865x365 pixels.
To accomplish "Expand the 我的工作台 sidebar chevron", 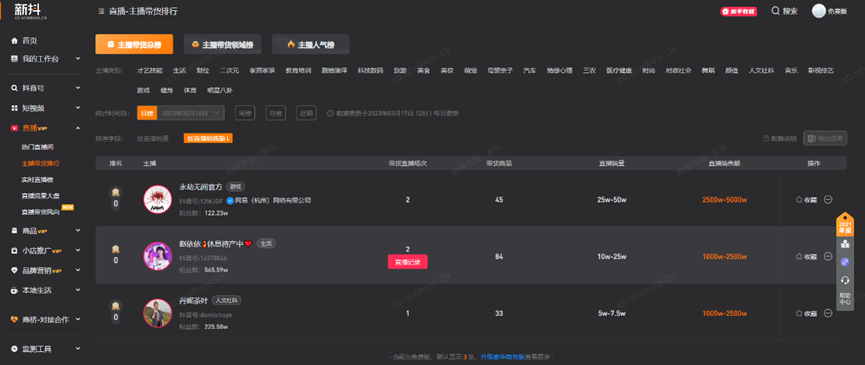I will [x=78, y=58].
